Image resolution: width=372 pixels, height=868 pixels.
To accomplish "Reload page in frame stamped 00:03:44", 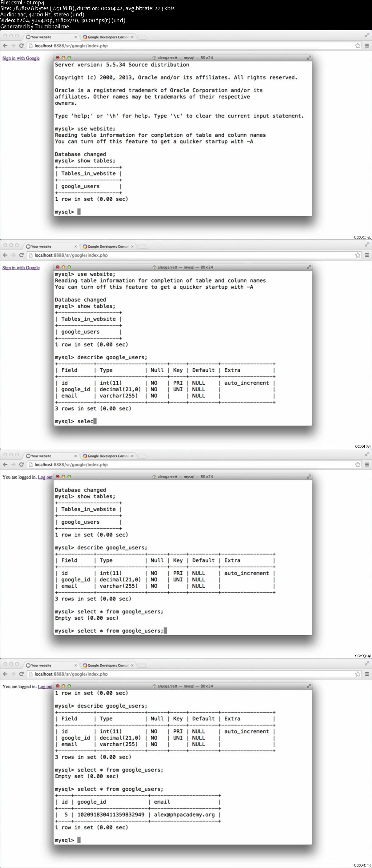I will (x=21, y=674).
